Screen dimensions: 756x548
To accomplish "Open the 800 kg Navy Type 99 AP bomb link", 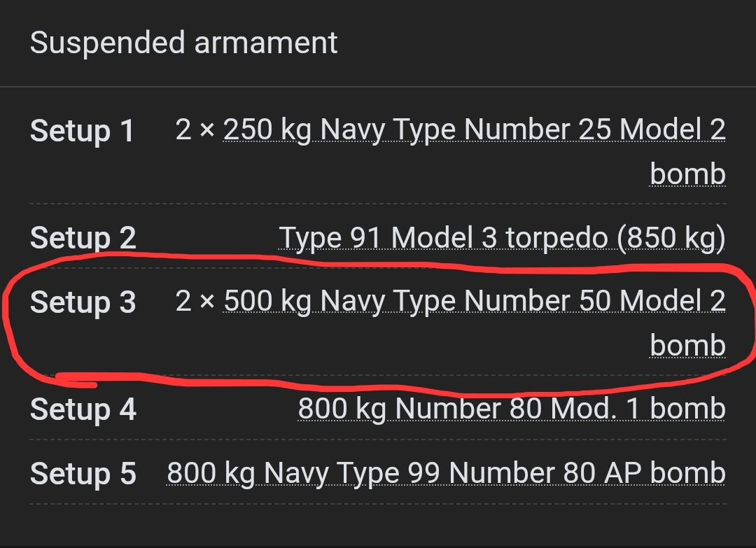I will click(x=446, y=473).
